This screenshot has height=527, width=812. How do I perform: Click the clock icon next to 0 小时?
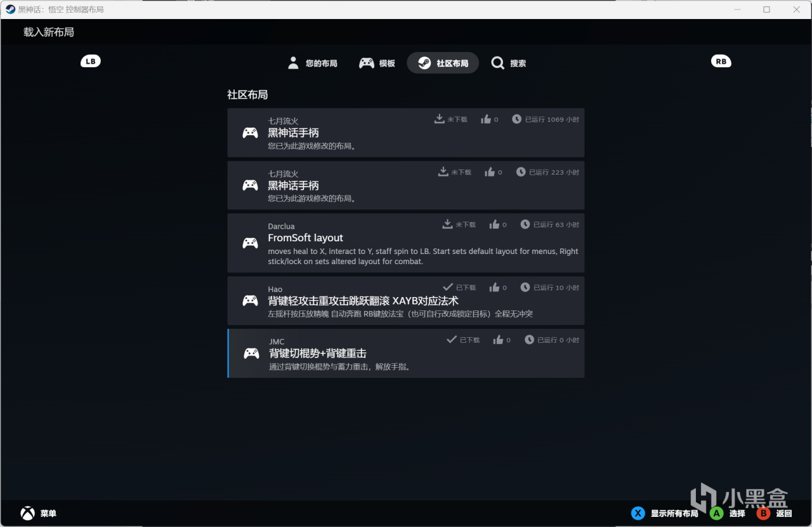tap(529, 340)
